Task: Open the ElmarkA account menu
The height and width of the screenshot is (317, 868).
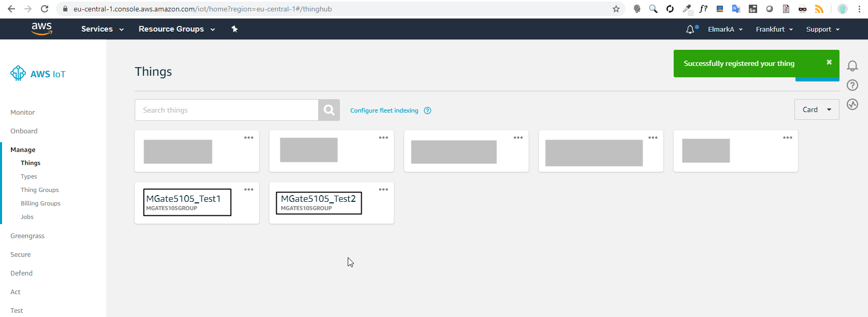Action: click(x=725, y=30)
